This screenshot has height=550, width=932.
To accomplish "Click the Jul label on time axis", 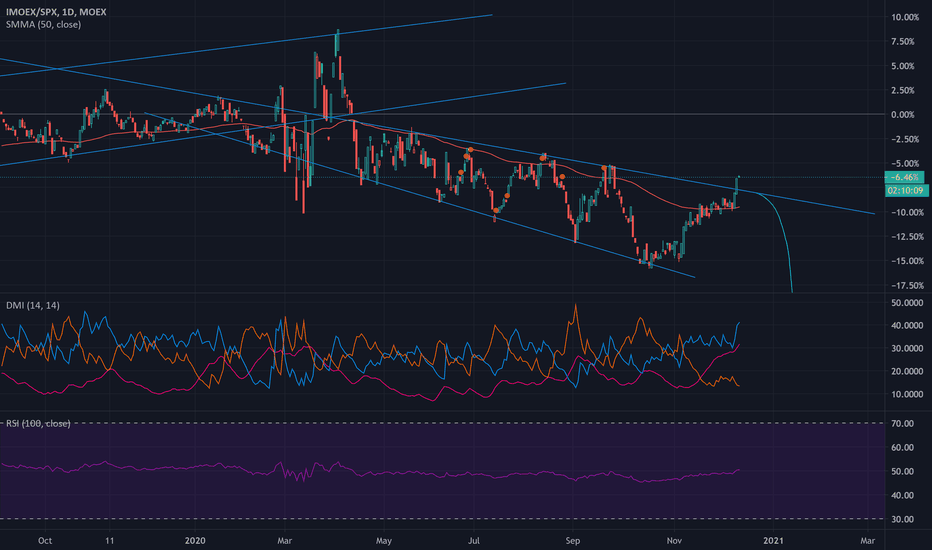I will (x=474, y=540).
